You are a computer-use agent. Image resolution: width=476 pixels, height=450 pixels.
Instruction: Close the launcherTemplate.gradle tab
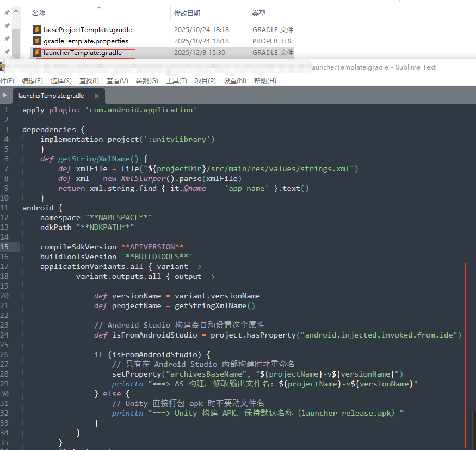(96, 96)
